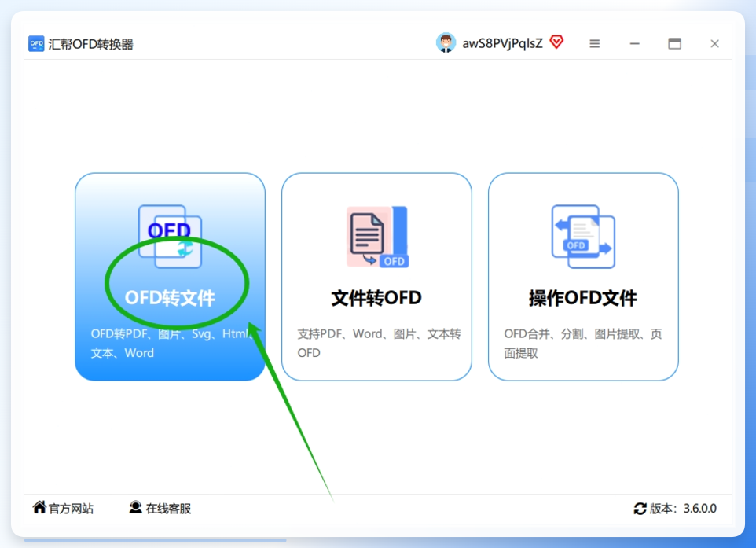This screenshot has height=548, width=756.
Task: Click the red VIP diamond badge
Action: [557, 42]
